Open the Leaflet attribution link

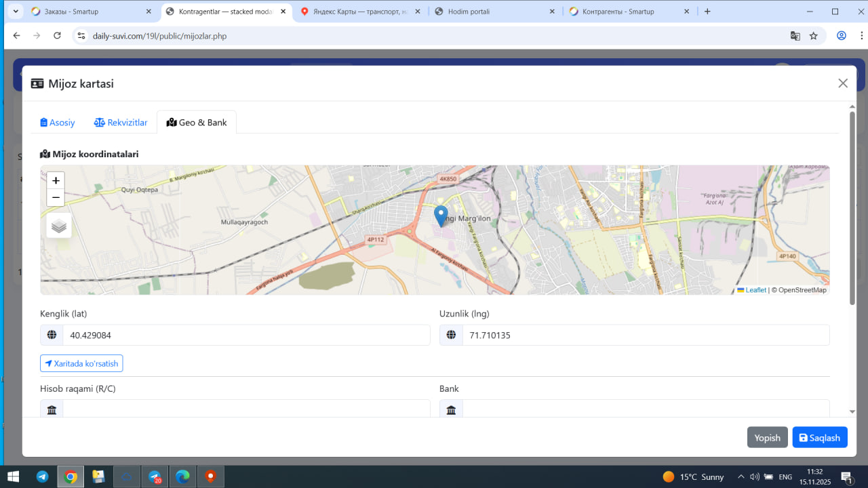coord(752,290)
